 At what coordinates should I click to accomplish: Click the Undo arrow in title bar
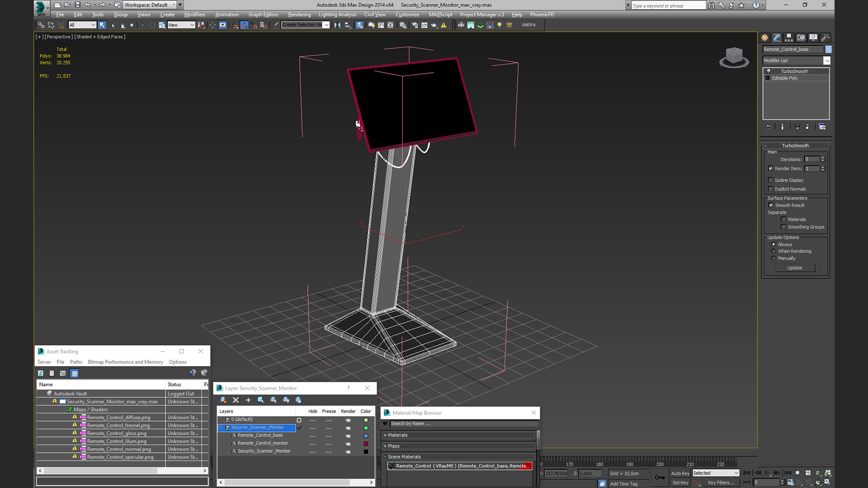click(x=88, y=5)
